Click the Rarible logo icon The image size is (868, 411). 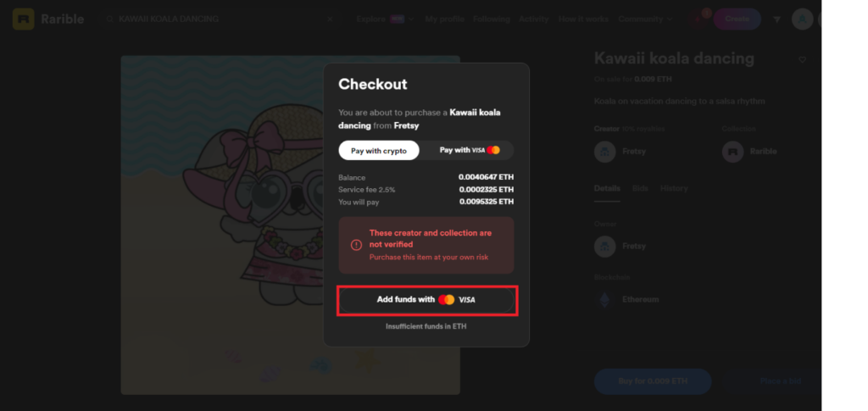(x=23, y=19)
